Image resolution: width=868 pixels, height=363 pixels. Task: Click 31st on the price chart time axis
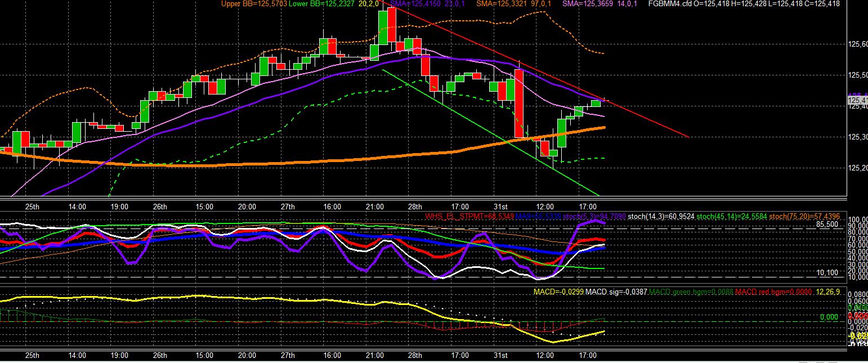click(x=500, y=207)
